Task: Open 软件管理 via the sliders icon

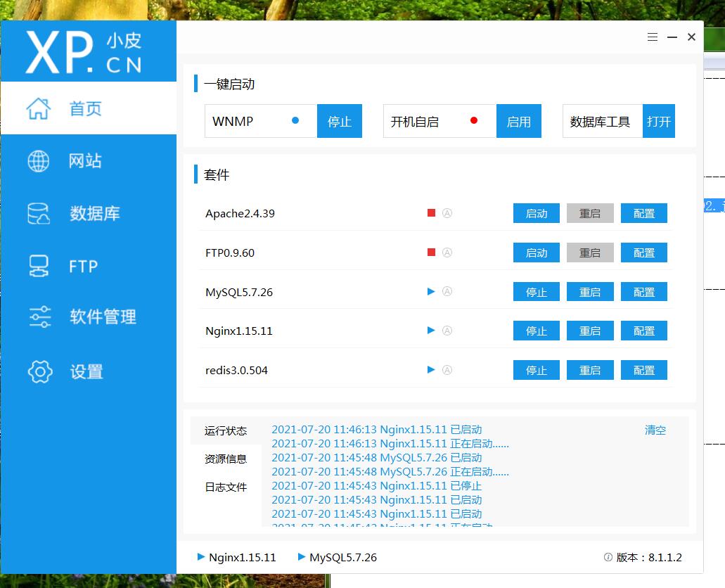Action: click(39, 317)
